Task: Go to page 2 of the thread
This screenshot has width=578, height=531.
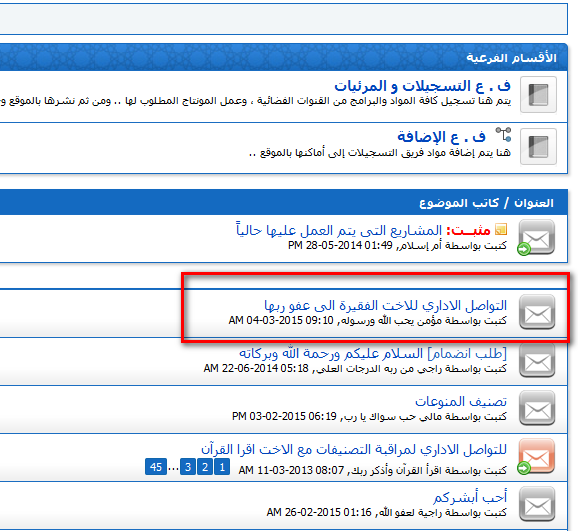Action: (205, 467)
